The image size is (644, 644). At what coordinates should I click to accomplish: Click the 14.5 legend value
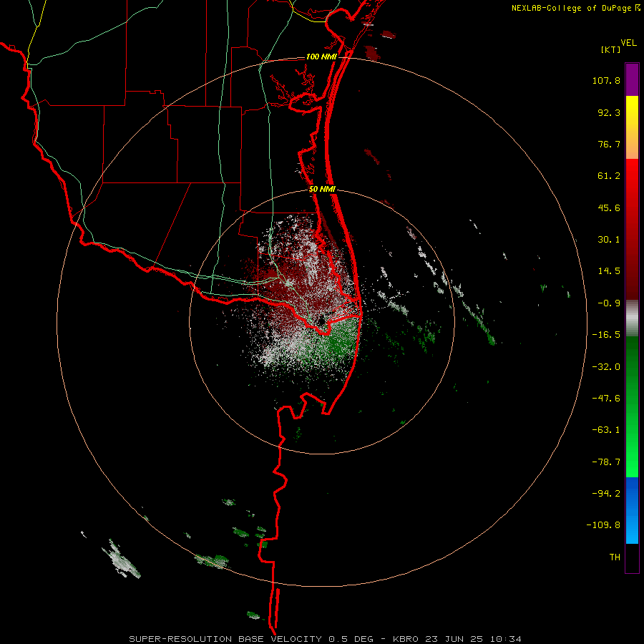pyautogui.click(x=609, y=271)
